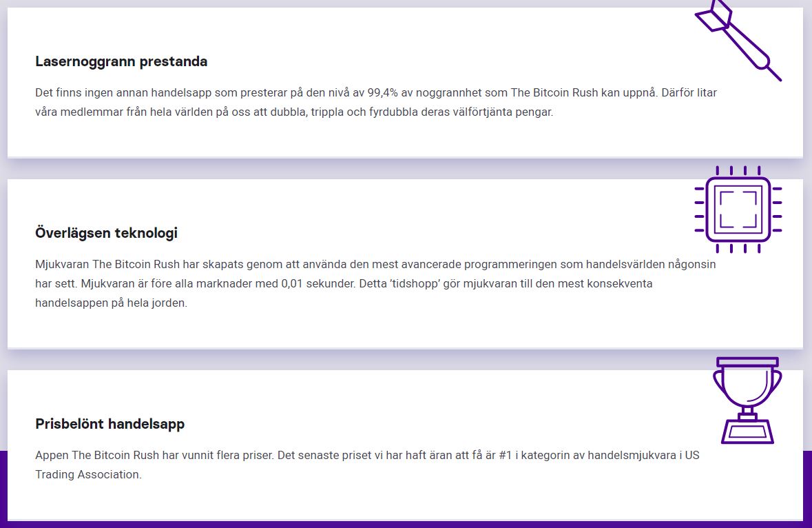Click 'handelsappen på hela jorden' text
Viewport: 812px width, 528px height.
pos(111,303)
